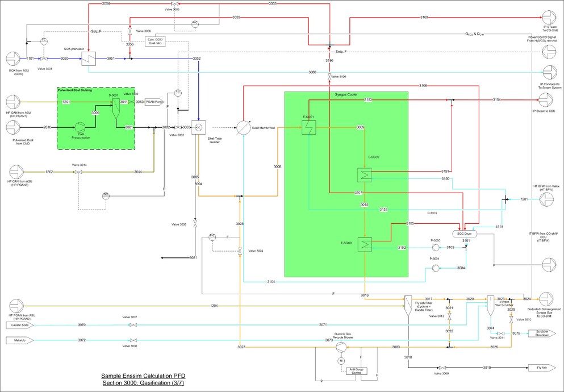
Task: Click the Valve 3010 symbol
Action: click(511, 319)
